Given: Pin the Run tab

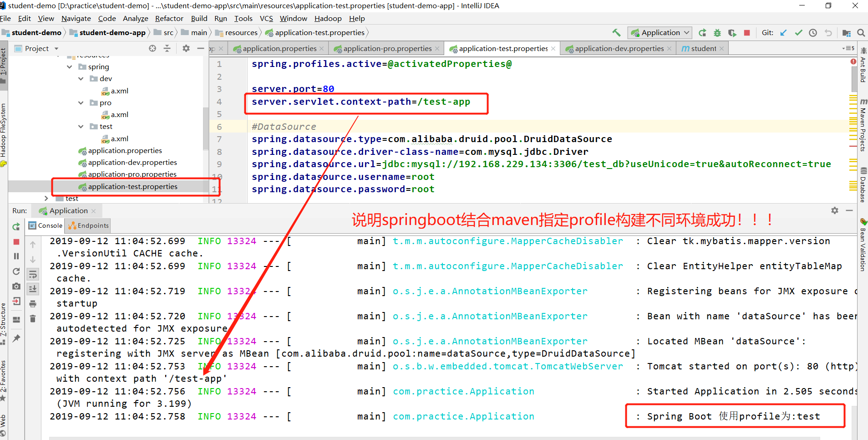Looking at the screenshot, I should point(16,338).
